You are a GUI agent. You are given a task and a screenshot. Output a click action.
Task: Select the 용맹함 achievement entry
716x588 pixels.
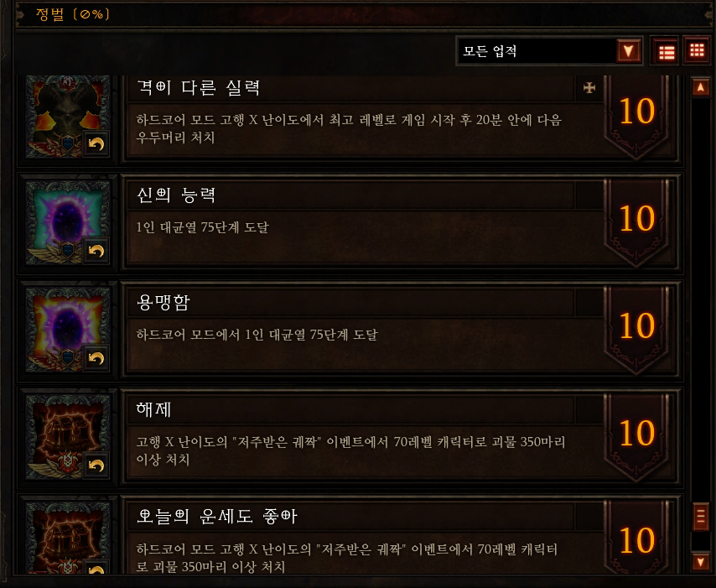point(350,329)
